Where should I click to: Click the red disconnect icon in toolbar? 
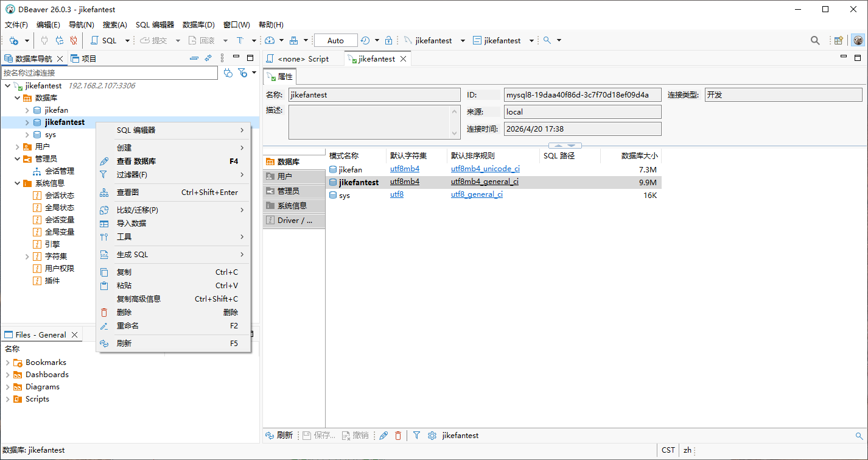tap(74, 41)
